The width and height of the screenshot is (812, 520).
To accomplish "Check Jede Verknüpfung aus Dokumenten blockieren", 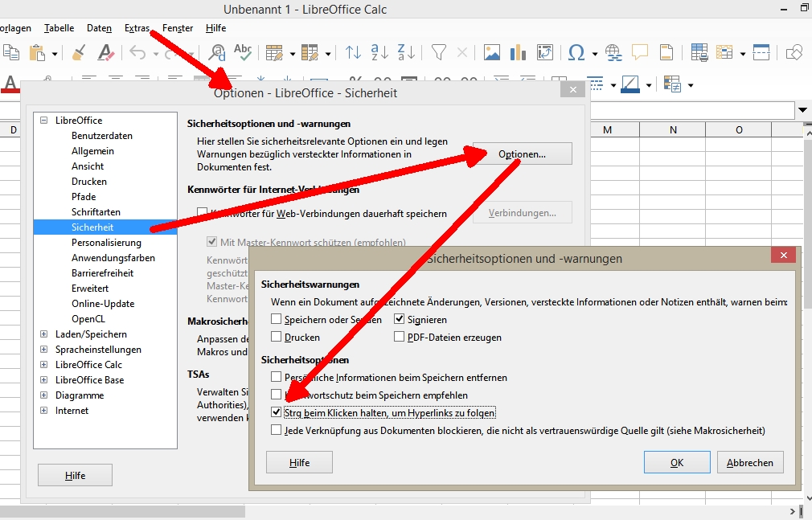I will (x=276, y=430).
